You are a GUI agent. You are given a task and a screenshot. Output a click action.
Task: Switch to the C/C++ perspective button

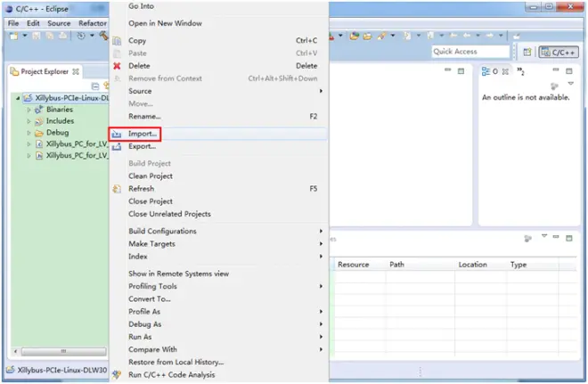pyautogui.click(x=559, y=53)
